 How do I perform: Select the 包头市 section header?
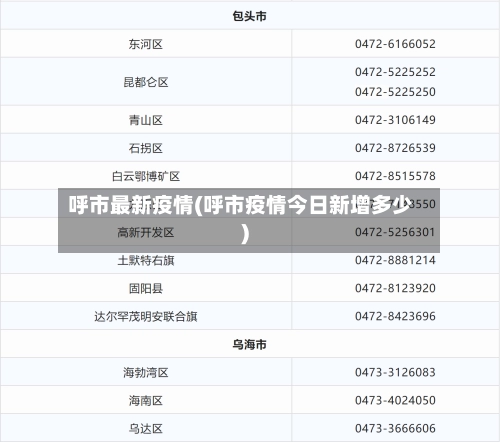pyautogui.click(x=249, y=16)
